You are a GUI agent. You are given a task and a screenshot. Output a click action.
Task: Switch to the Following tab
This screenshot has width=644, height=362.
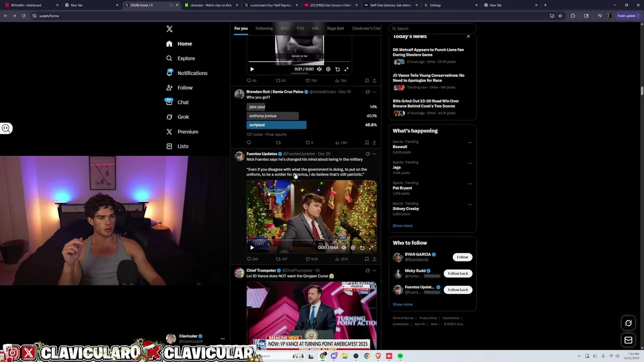click(264, 28)
